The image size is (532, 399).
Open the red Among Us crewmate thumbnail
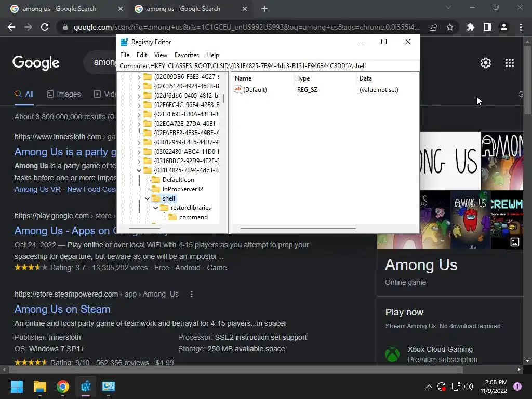tap(470, 220)
